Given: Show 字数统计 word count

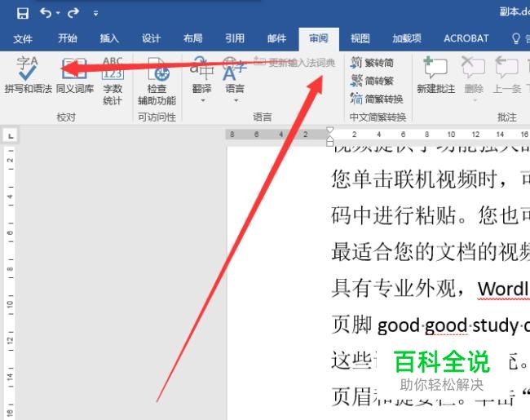Looking at the screenshot, I should (113, 82).
